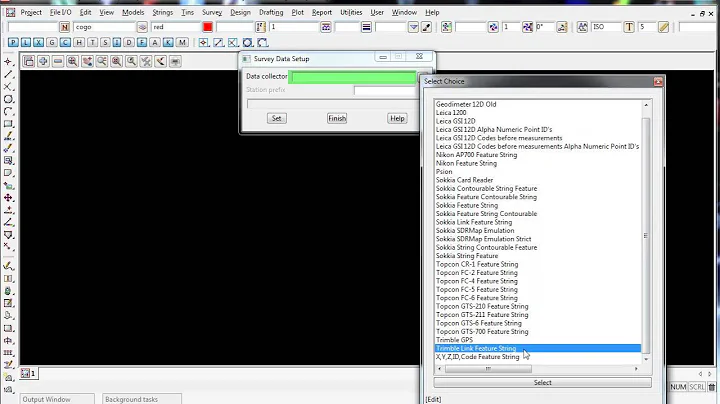Select the move tool in the left toolbar

click(x=8, y=198)
